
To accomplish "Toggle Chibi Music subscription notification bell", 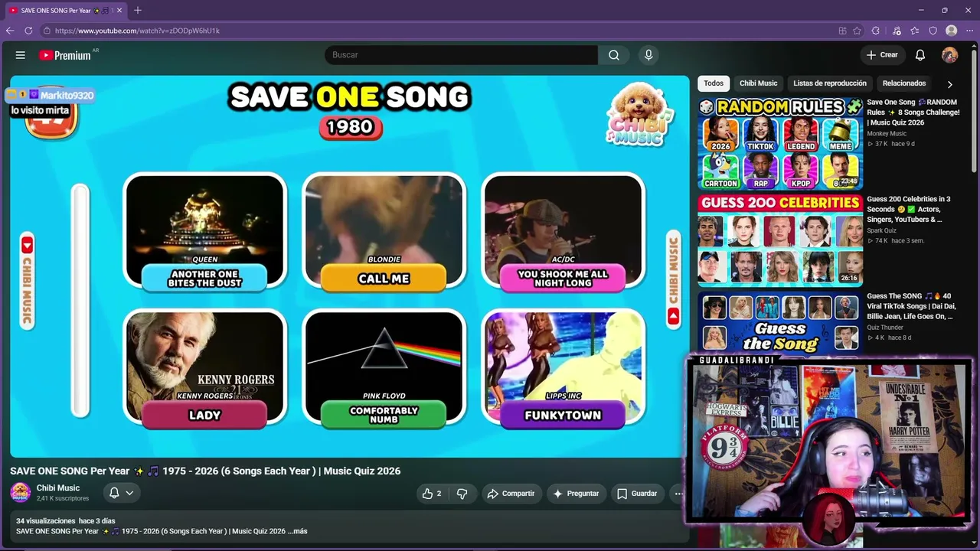I will 121,493.
